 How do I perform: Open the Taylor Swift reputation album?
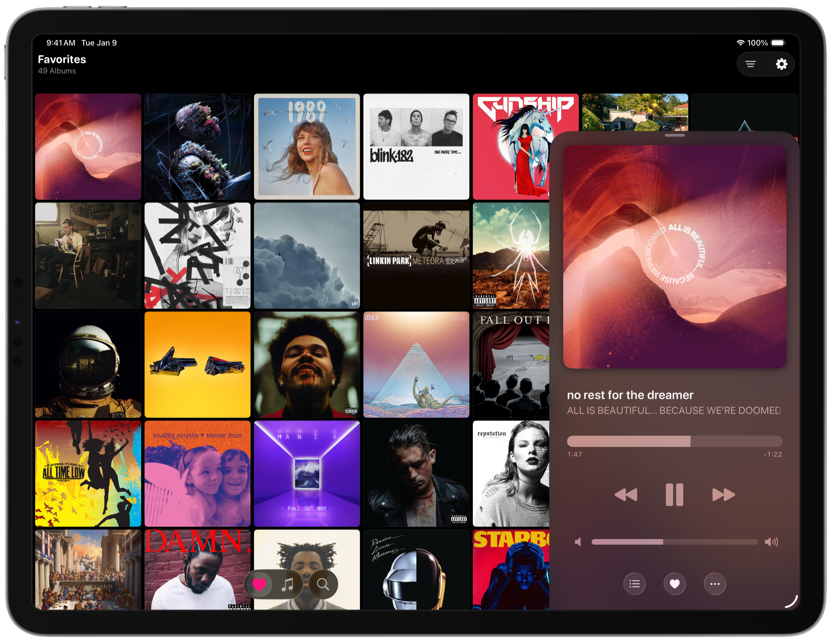point(511,473)
